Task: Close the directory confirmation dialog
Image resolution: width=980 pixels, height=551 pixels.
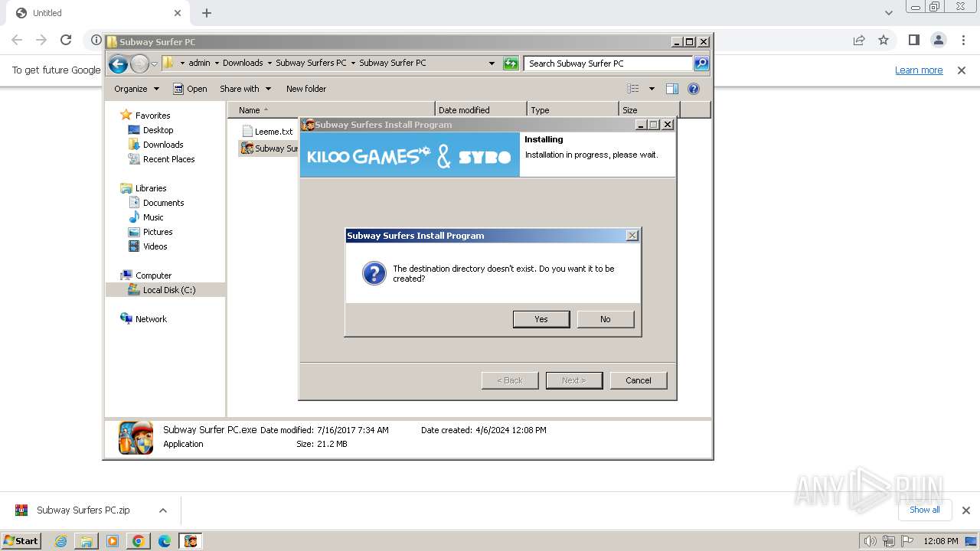Action: click(632, 236)
